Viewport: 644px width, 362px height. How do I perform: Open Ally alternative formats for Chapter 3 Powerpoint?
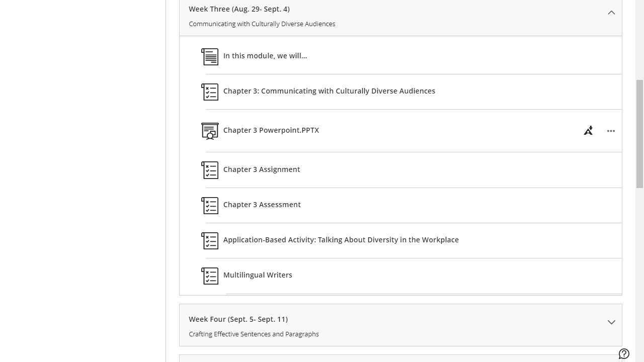[x=588, y=131]
